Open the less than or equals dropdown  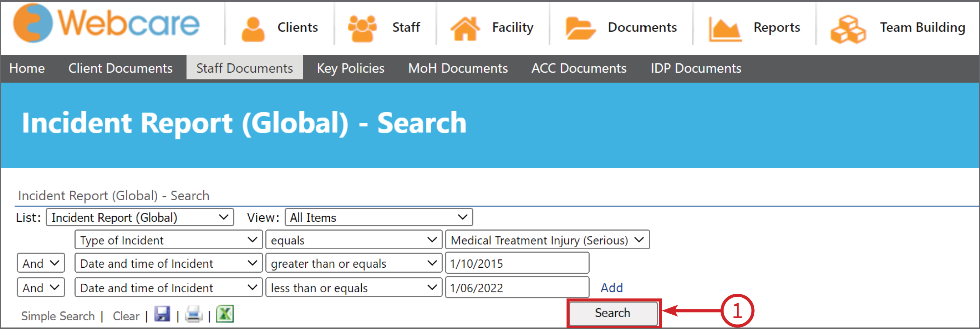(354, 287)
